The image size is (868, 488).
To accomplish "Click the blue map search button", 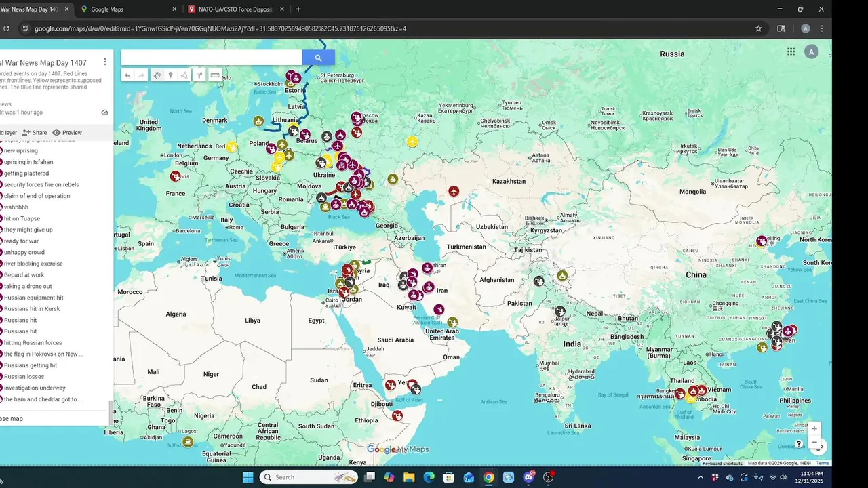I will [318, 58].
